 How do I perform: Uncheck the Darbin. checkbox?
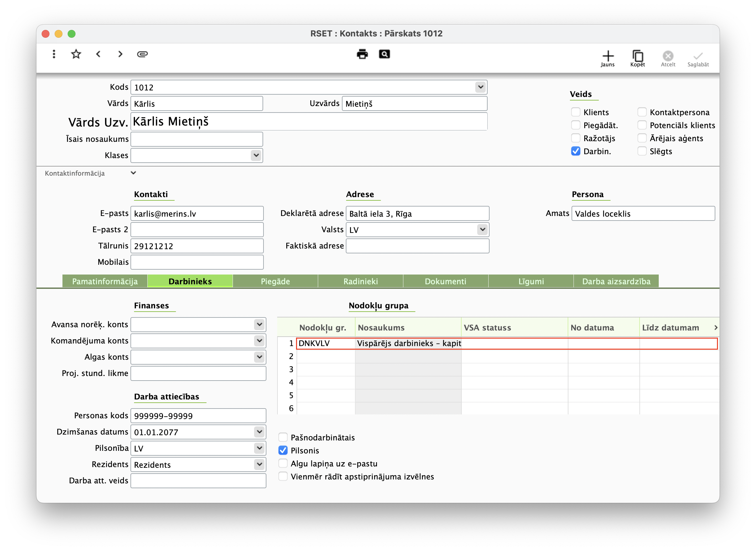tap(575, 151)
